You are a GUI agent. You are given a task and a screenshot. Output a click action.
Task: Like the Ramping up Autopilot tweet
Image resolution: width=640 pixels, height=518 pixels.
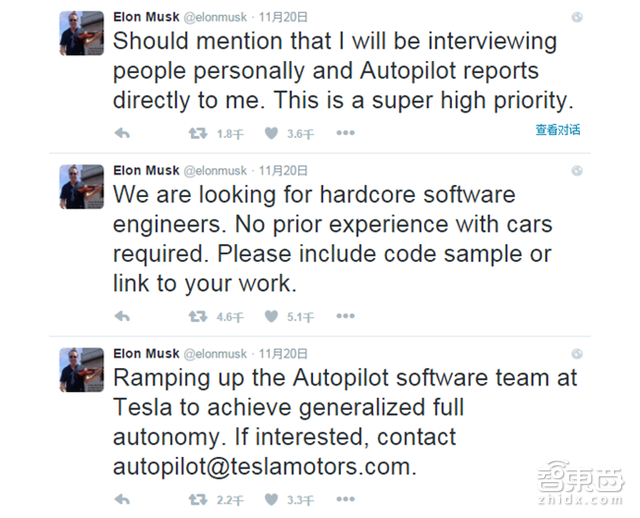(x=271, y=499)
